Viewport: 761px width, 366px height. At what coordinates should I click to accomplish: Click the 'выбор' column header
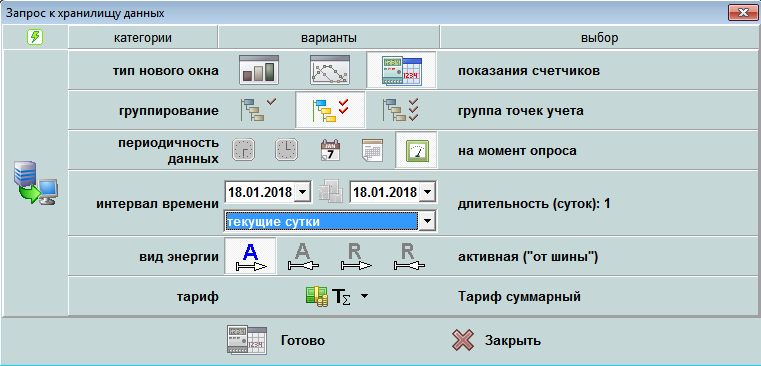pos(599,38)
